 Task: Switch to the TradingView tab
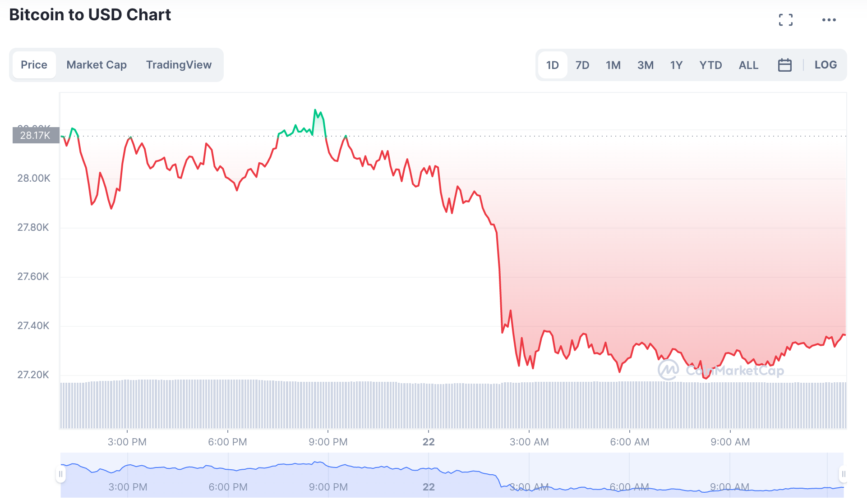pyautogui.click(x=179, y=65)
